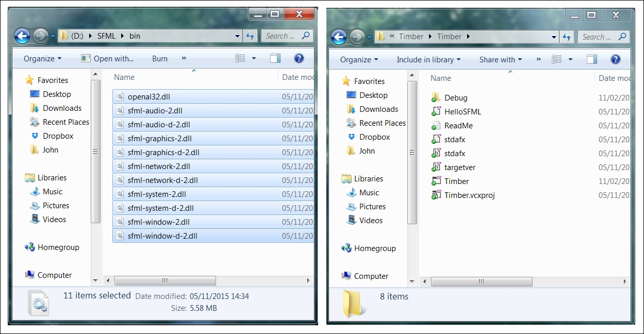The image size is (644, 334).
Task: Select ReadMe file icon
Action: (x=436, y=125)
